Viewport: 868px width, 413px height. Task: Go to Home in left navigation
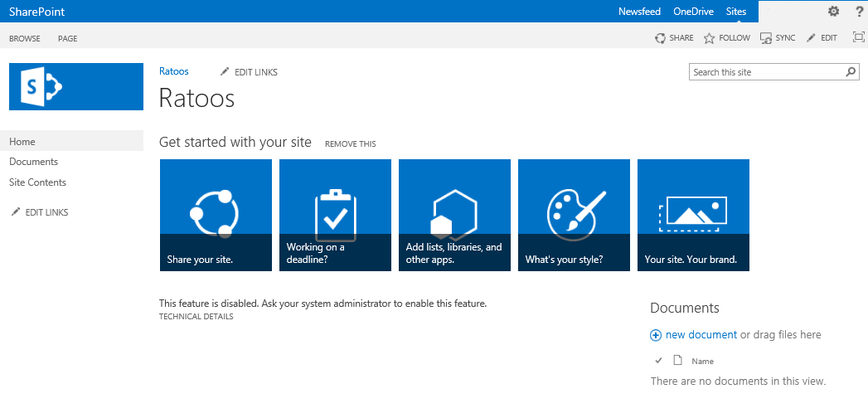click(71, 142)
